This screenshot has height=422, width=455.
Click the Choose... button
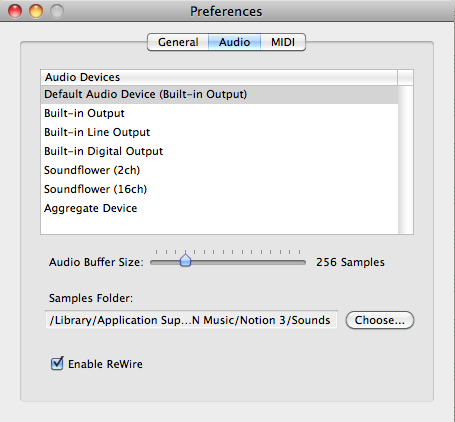coord(380,320)
